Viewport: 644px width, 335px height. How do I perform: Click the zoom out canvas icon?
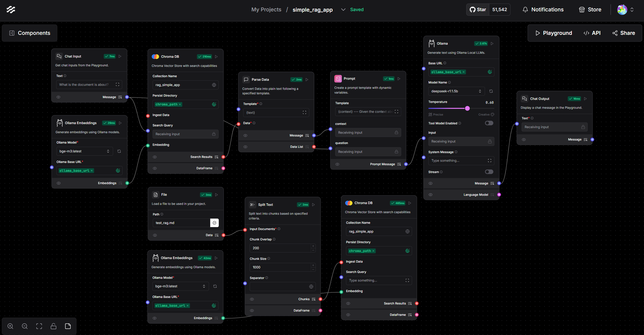(25, 326)
